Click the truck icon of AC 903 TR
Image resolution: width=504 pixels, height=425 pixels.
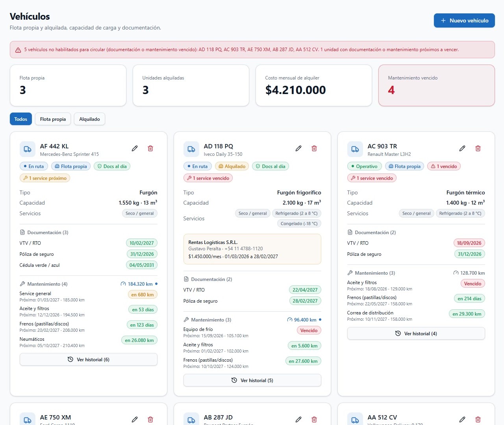[355, 149]
